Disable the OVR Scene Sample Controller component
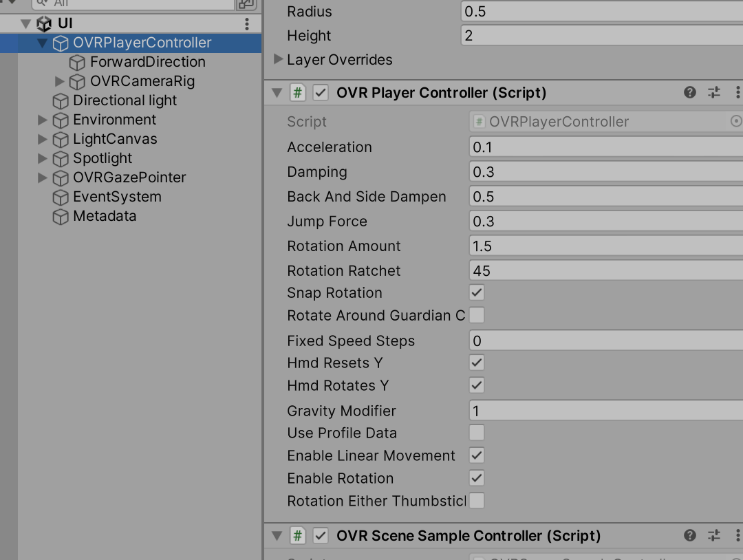This screenshot has width=743, height=560. pyautogui.click(x=321, y=535)
